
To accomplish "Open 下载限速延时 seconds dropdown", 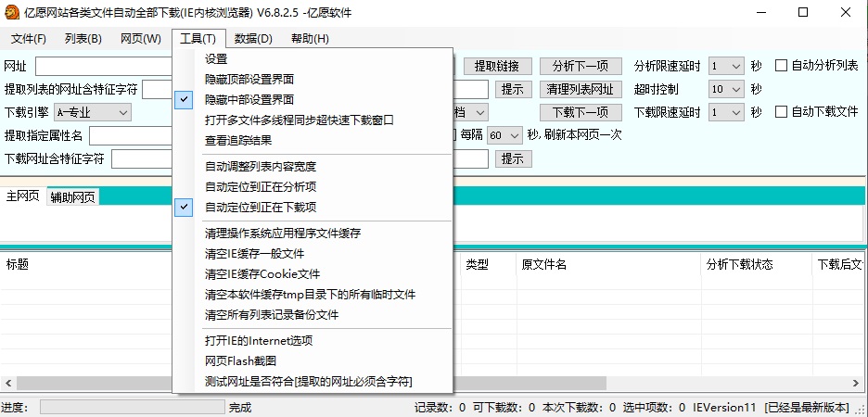I will (x=726, y=112).
